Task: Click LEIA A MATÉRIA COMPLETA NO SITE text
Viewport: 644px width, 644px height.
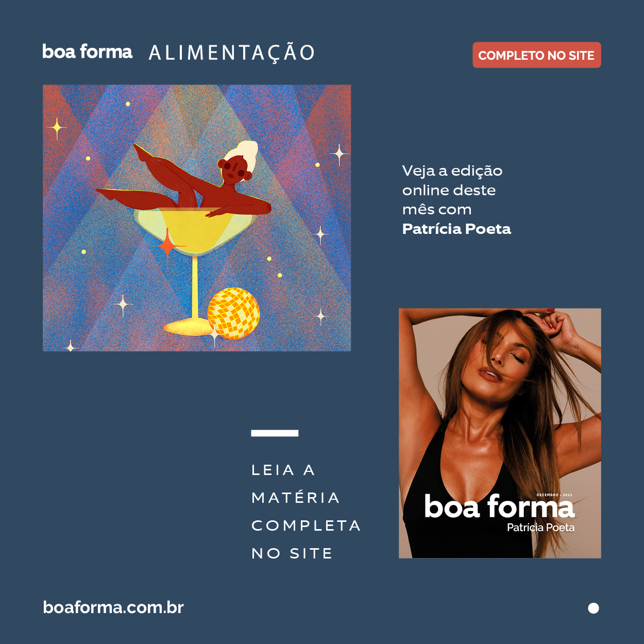Action: click(x=306, y=512)
